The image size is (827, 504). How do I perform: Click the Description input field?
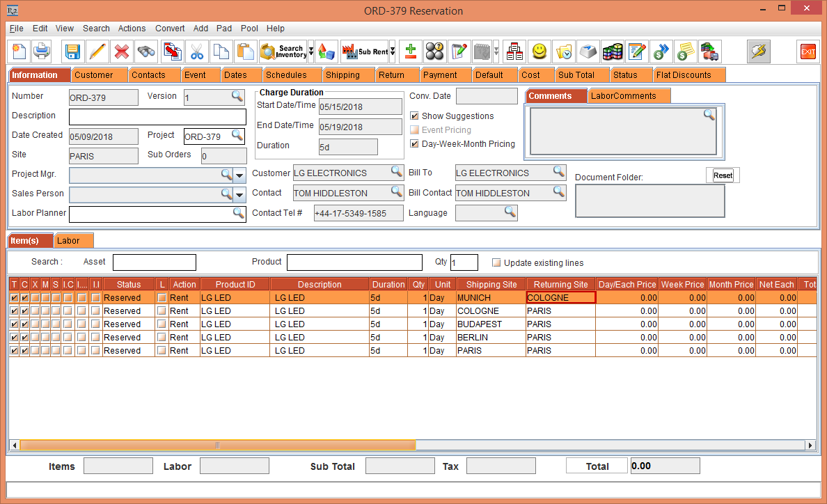click(x=157, y=116)
